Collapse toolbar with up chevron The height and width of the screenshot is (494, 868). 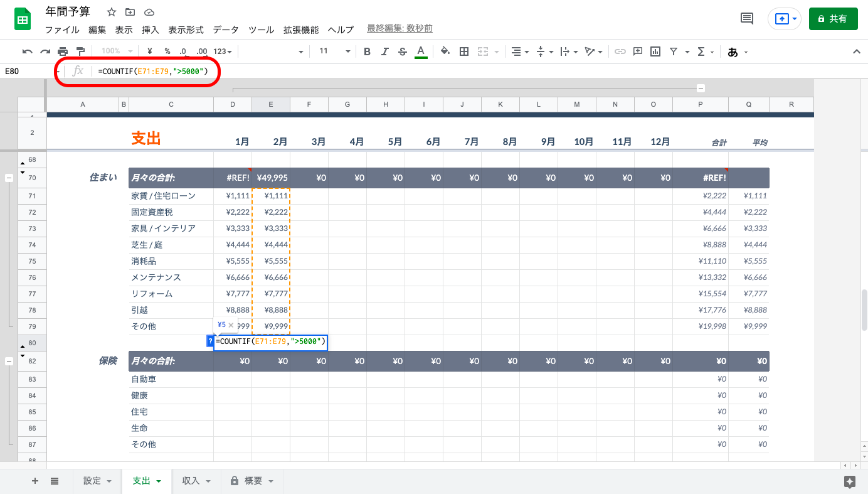pyautogui.click(x=857, y=51)
